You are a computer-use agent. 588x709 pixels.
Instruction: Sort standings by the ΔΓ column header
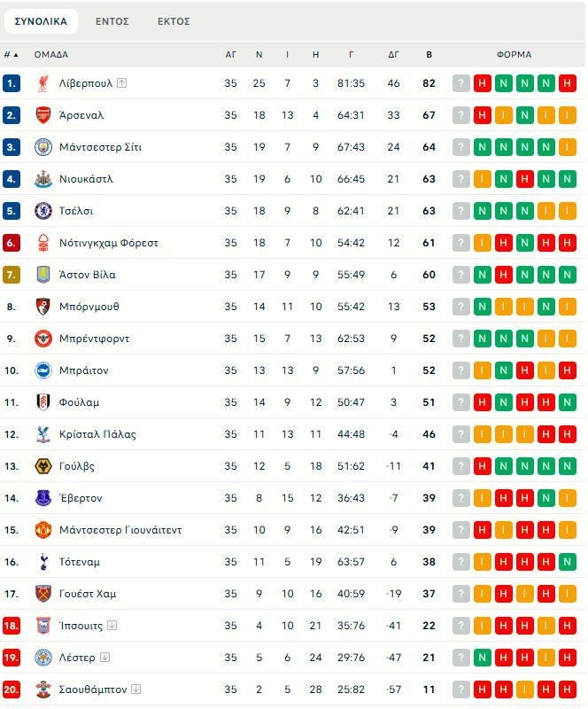(x=394, y=54)
